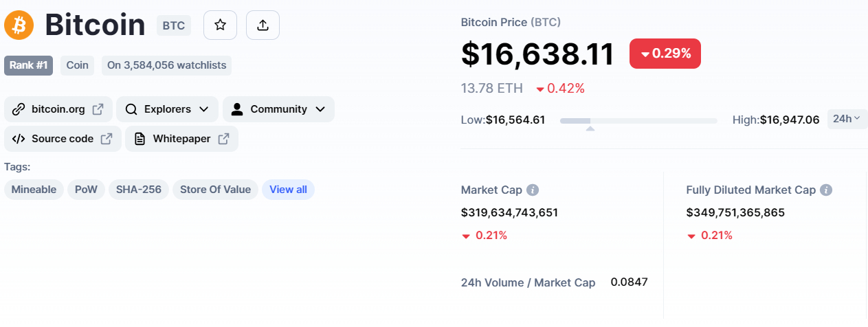The height and width of the screenshot is (327, 868).
Task: Click the BTC ticker label
Action: (x=173, y=26)
